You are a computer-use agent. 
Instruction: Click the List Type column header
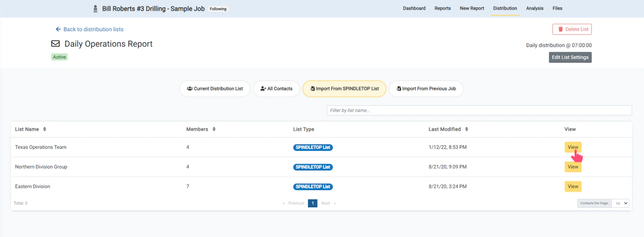[303, 129]
